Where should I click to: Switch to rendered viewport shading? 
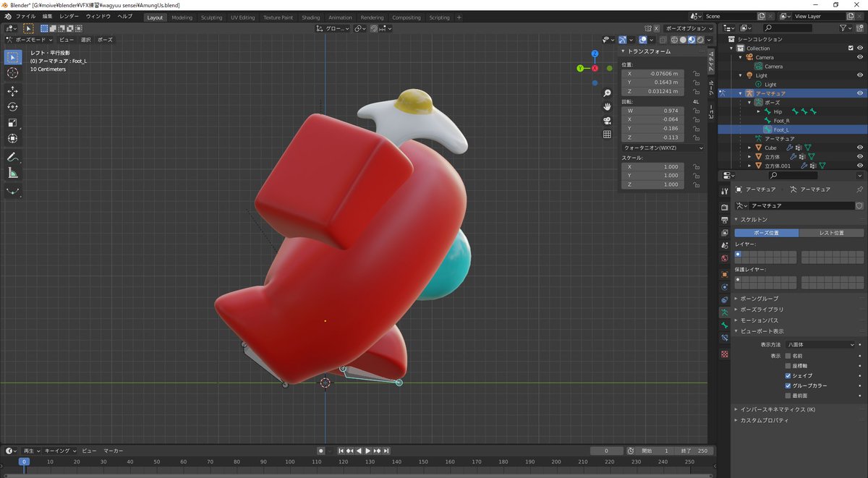click(701, 40)
